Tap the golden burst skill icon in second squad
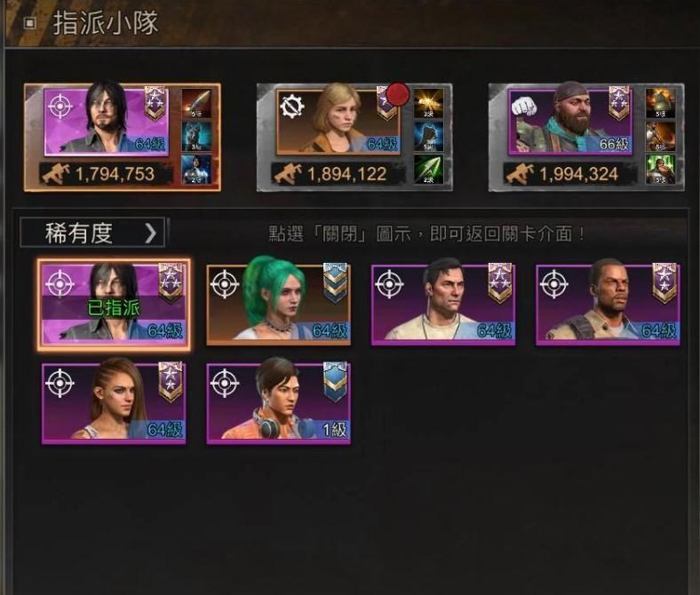 428,104
